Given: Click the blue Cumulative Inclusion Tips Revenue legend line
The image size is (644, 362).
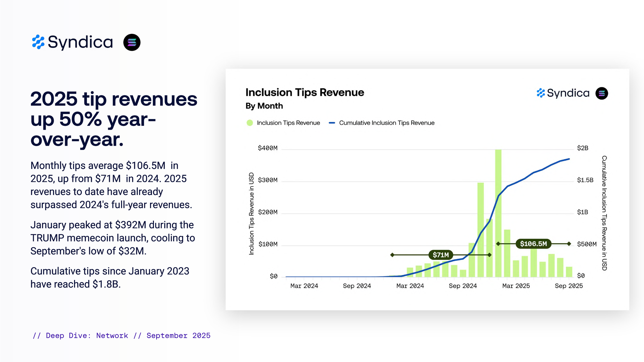Looking at the screenshot, I should (332, 123).
